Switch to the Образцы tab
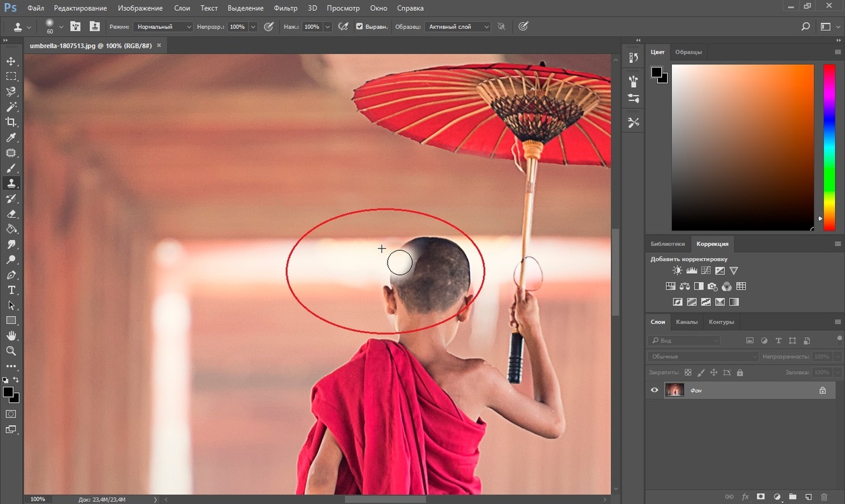 click(x=689, y=52)
